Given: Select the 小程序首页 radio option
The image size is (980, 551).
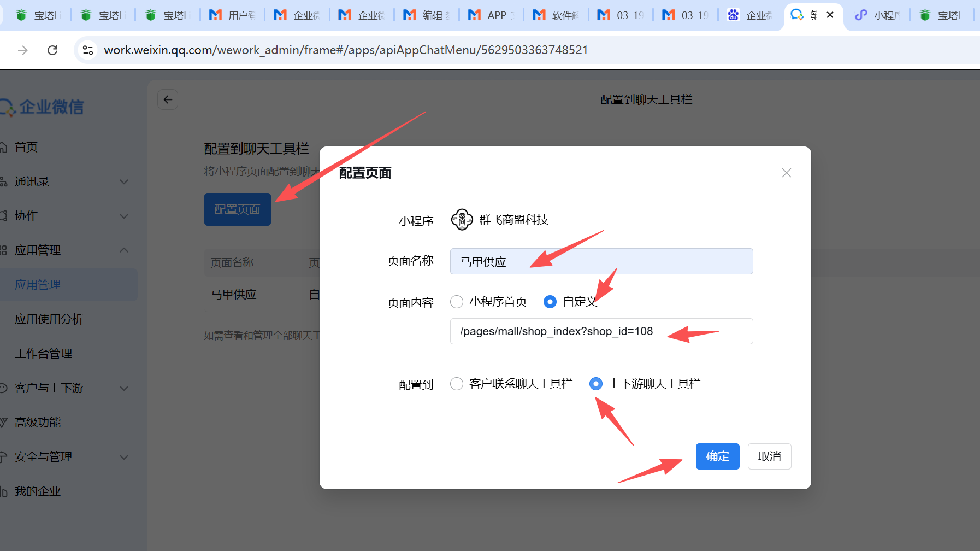Looking at the screenshot, I should (x=457, y=302).
